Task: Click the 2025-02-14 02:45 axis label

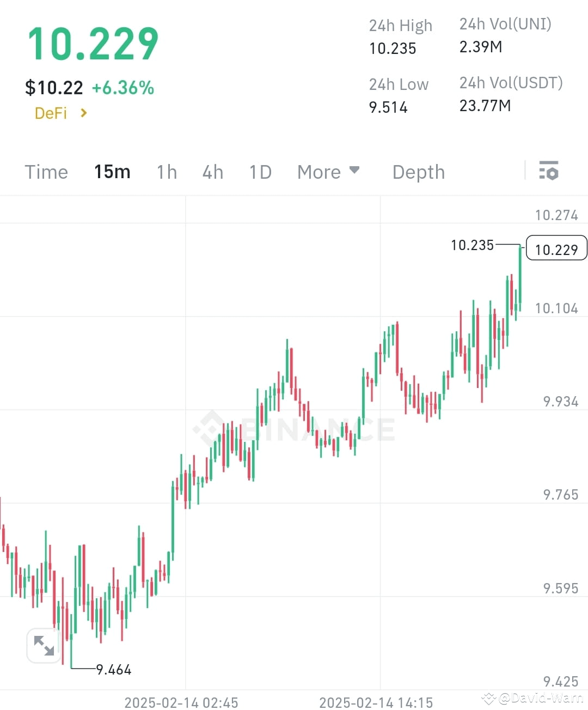Action: pos(181,702)
